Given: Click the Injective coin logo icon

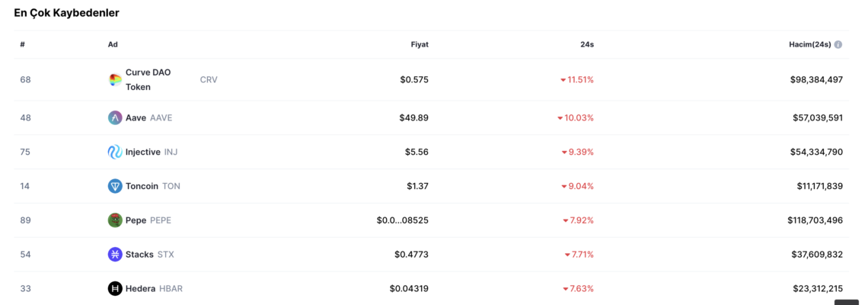Looking at the screenshot, I should (x=115, y=152).
